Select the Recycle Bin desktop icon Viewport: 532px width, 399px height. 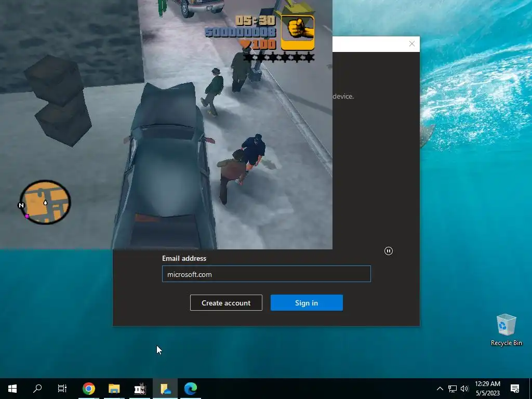click(x=506, y=330)
